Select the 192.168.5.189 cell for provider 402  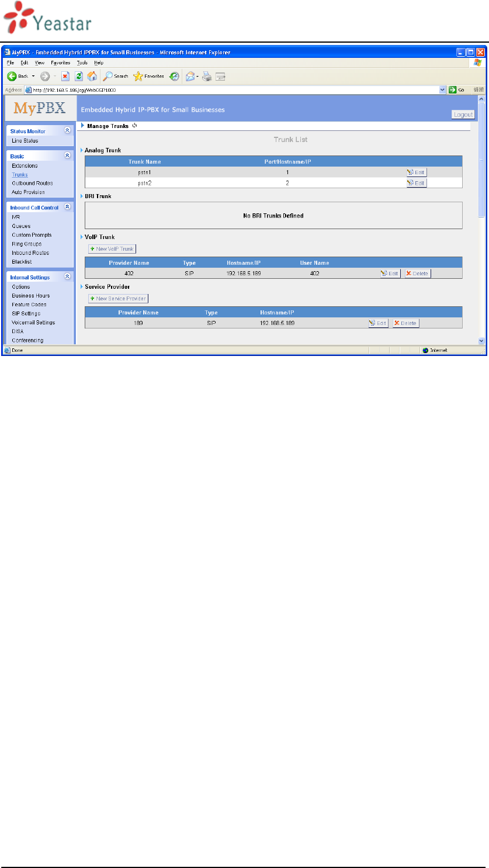(244, 274)
